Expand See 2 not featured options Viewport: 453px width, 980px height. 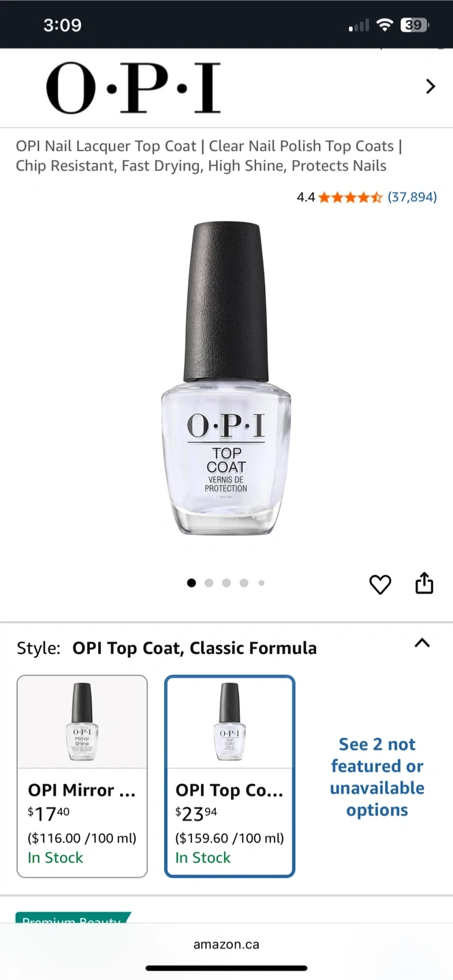click(x=377, y=777)
